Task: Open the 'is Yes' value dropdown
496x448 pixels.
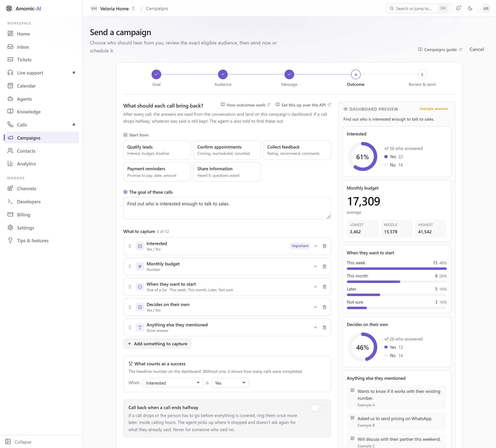Action: 230,383
